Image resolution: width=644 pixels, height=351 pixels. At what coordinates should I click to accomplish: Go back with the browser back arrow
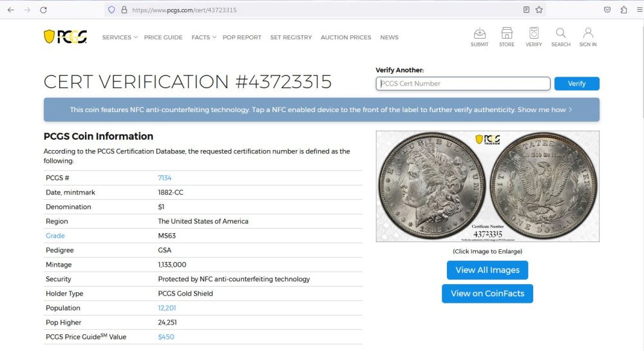point(11,10)
